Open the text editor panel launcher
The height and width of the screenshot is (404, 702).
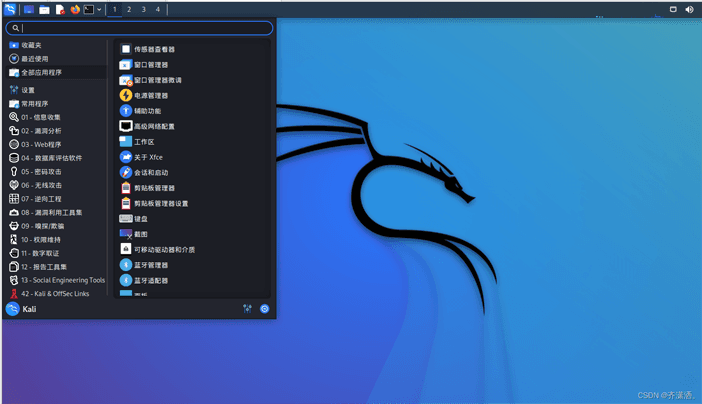[x=60, y=9]
